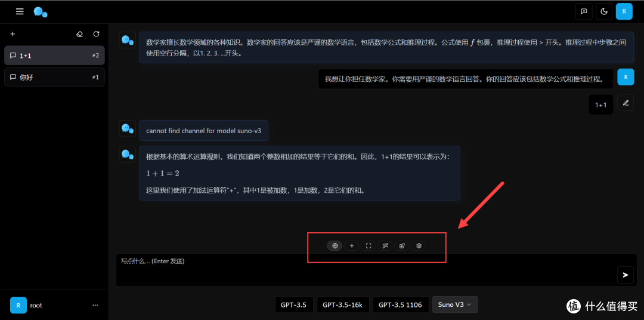Expand input to fullscreen
This screenshot has width=644, height=320.
[369, 245]
